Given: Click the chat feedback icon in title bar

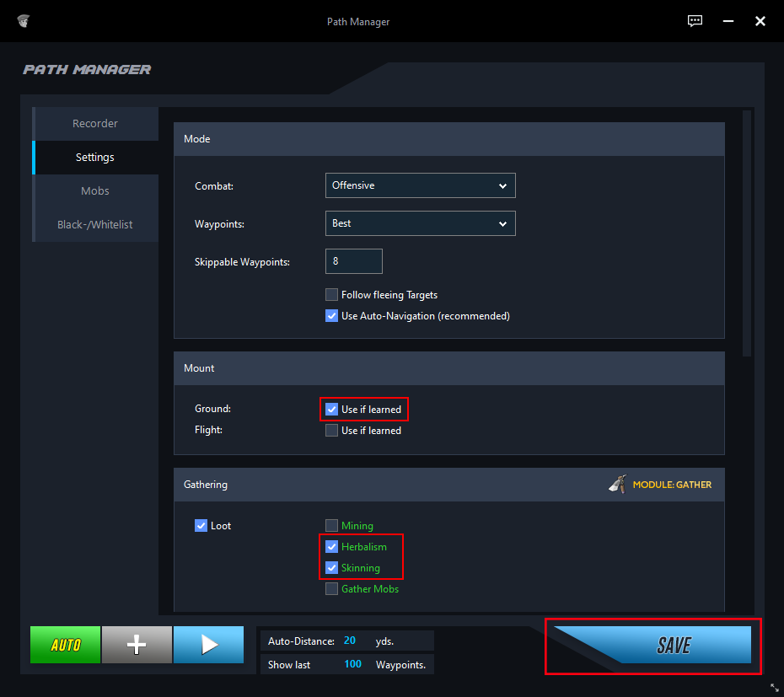Looking at the screenshot, I should [695, 21].
